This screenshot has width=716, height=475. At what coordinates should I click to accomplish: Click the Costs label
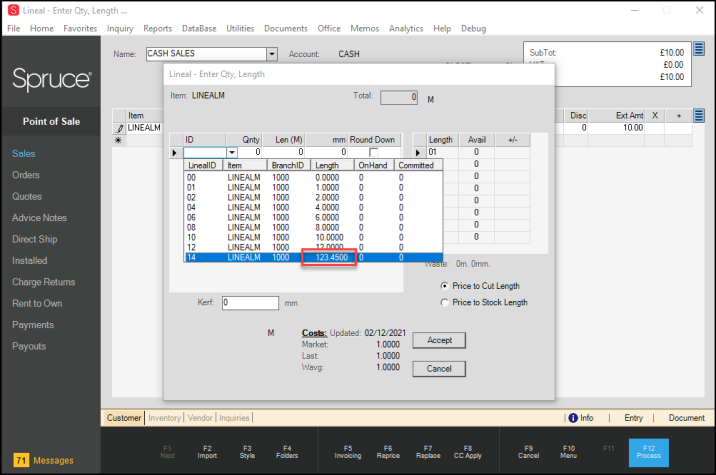[x=314, y=333]
